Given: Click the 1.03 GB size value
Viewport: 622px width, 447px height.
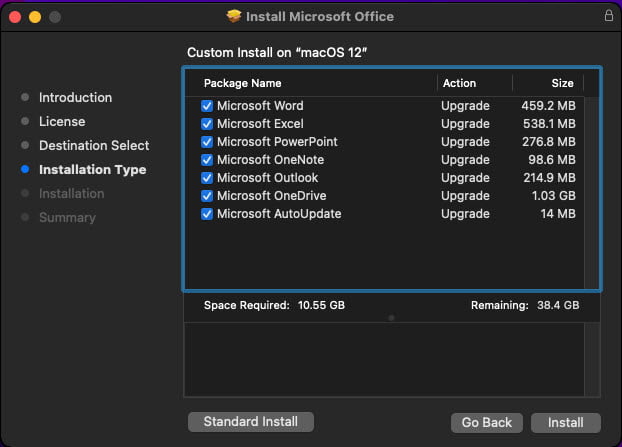Looking at the screenshot, I should click(x=553, y=196).
